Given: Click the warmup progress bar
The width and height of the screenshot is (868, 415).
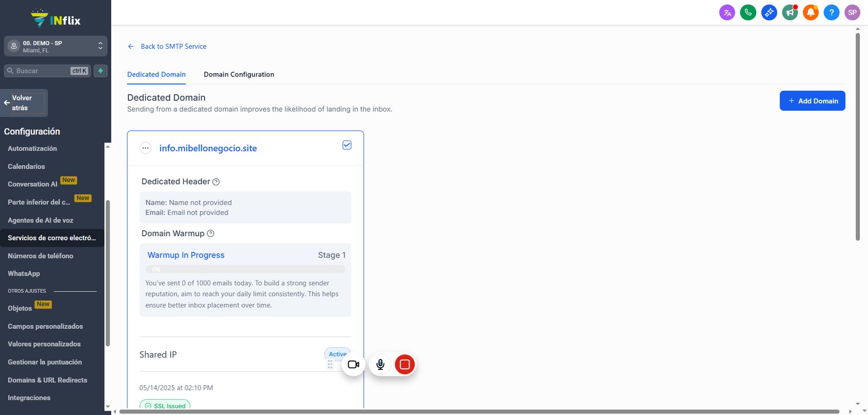Looking at the screenshot, I should [x=245, y=269].
